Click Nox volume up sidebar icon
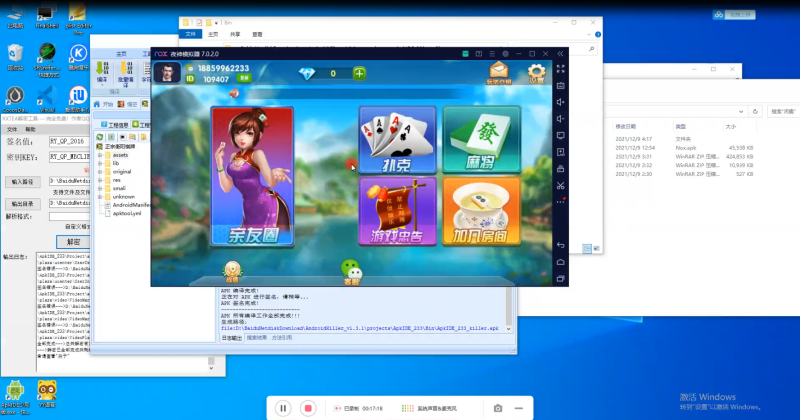This screenshot has width=800, height=420. pyautogui.click(x=560, y=102)
